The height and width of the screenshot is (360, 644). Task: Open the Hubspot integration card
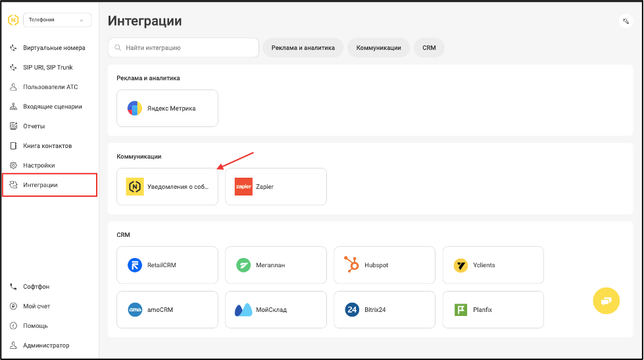click(x=384, y=265)
